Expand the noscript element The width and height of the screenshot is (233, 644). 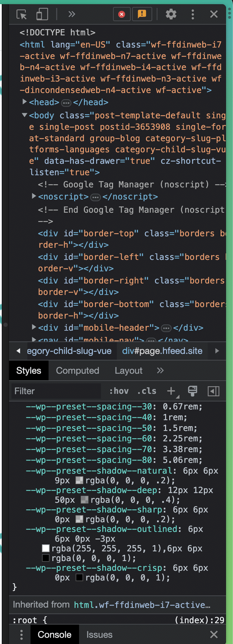click(34, 196)
